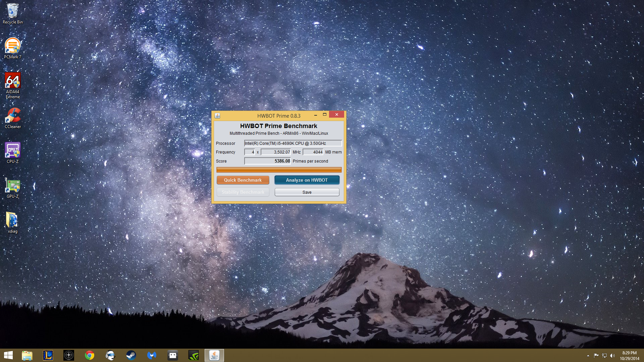Click the memory field showing 4044
This screenshot has width=644, height=362.
(x=313, y=152)
